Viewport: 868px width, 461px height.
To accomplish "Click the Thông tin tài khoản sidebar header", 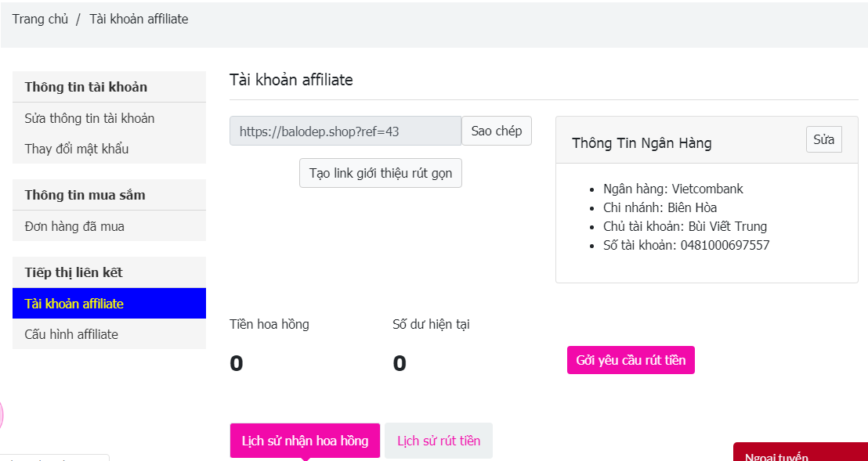I will (86, 87).
